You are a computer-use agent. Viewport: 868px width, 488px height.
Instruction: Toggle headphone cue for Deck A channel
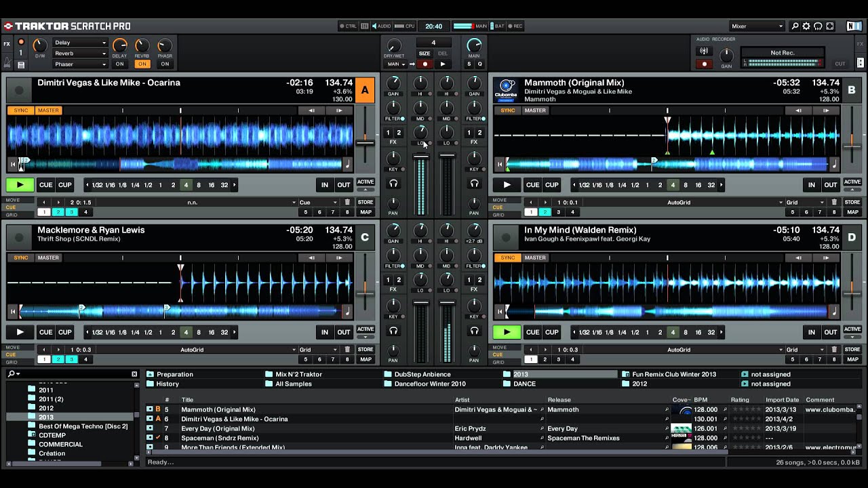tap(393, 184)
